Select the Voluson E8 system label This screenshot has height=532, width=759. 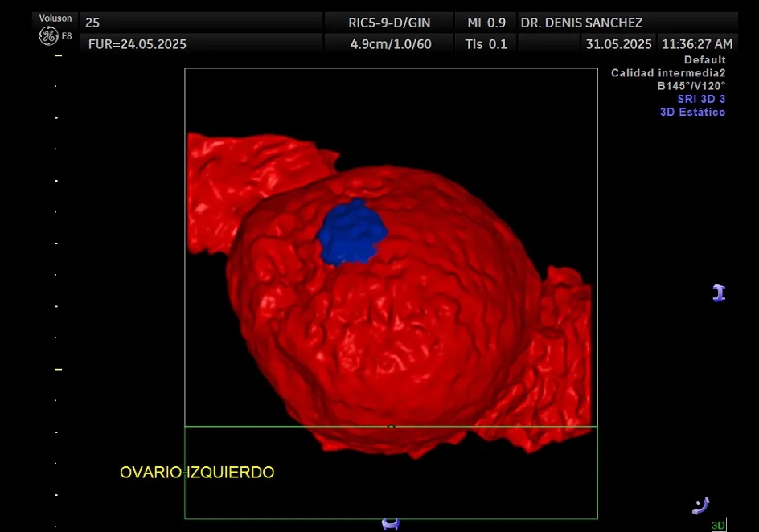point(55,18)
